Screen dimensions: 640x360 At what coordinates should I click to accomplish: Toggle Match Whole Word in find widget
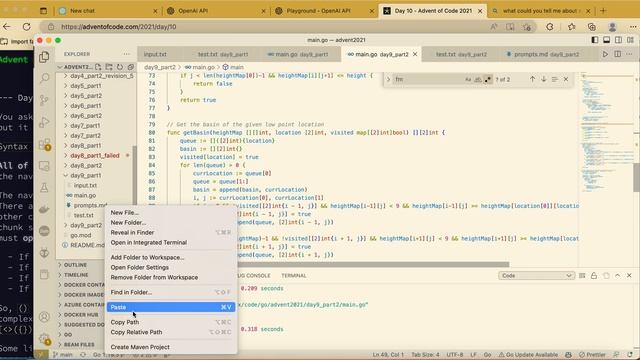478,80
